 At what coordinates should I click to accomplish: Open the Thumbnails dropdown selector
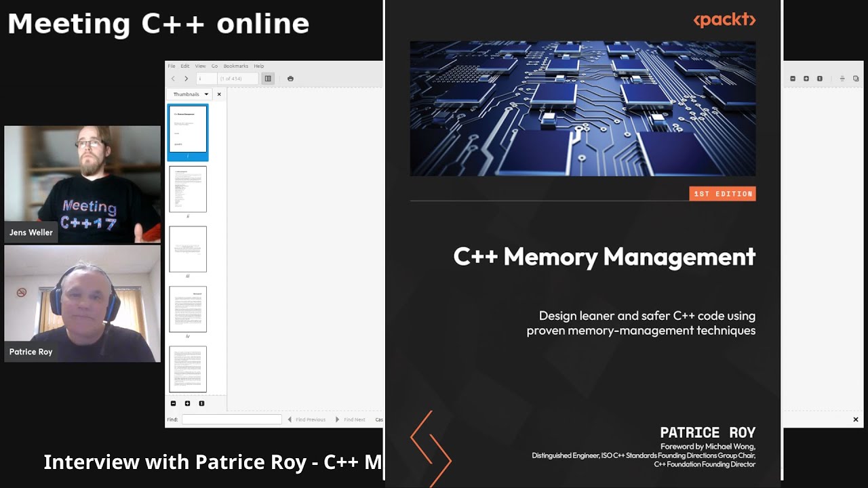tap(191, 94)
